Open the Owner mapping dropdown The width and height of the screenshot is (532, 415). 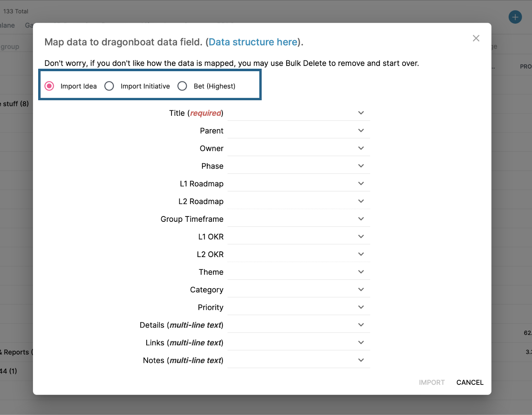pyautogui.click(x=299, y=148)
